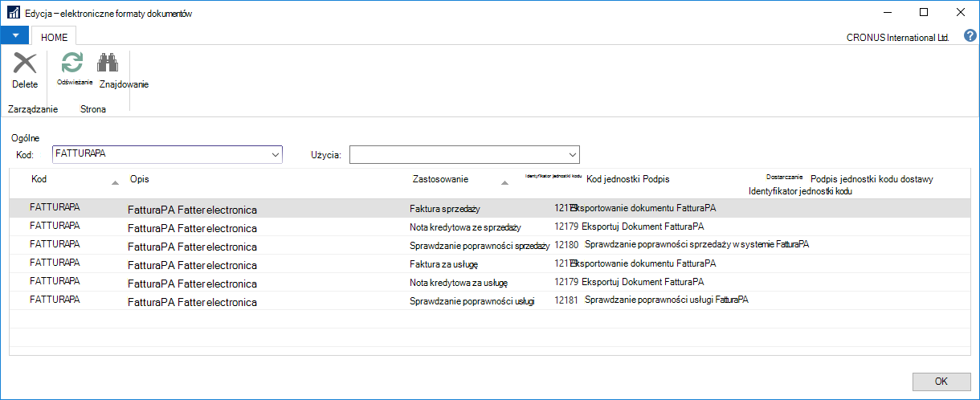Click Sprawdzanie poprawności sprzedaży w systemie FatturaPA

696,244
